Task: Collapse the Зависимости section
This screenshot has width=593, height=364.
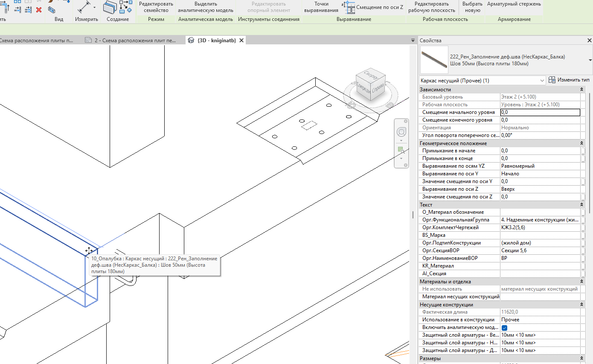Action: click(582, 90)
